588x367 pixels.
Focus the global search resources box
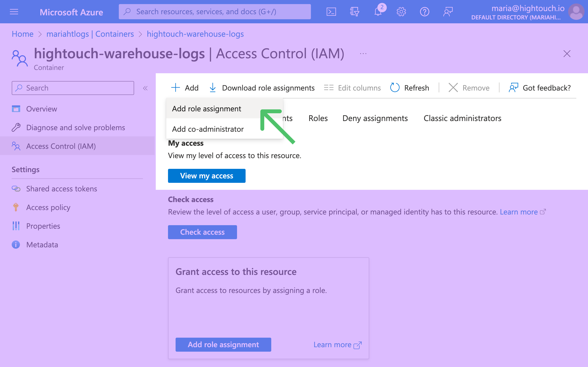coord(215,12)
